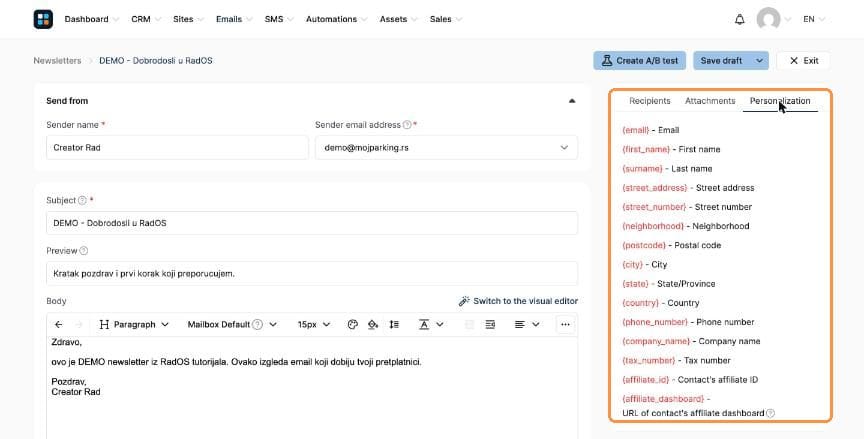
Task: Click the heading H icon in toolbar
Action: [x=104, y=324]
